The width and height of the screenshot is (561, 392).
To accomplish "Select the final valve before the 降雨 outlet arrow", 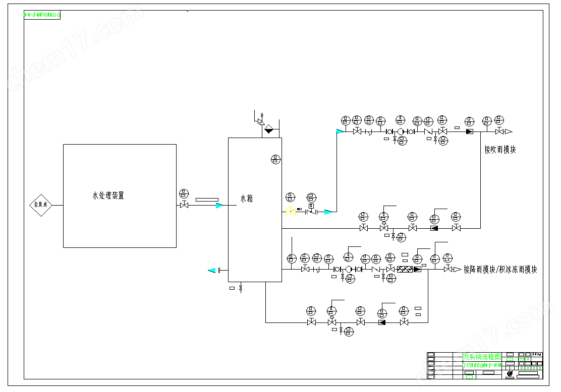I will tap(448, 269).
